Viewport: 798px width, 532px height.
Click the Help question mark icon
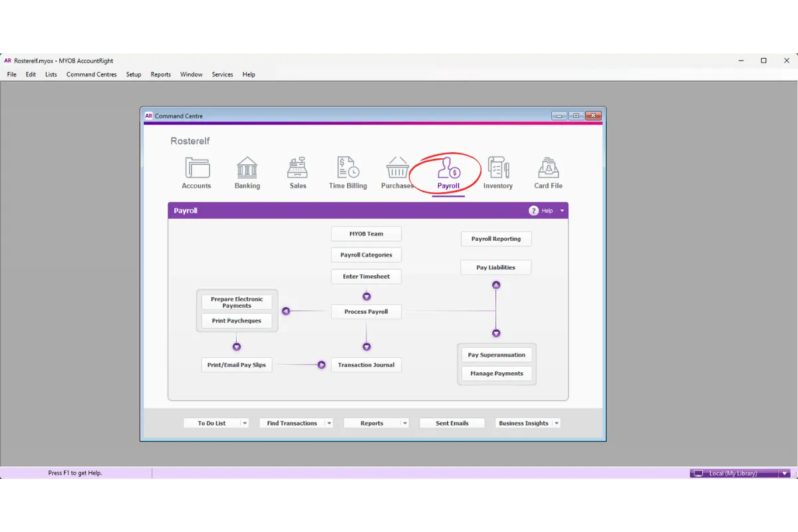pyautogui.click(x=533, y=211)
